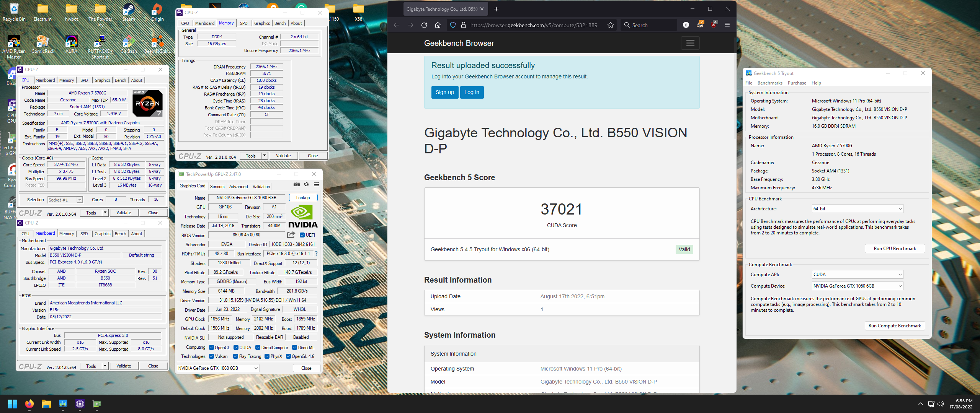
Task: Select the ComicRack desktop icon
Action: click(42, 44)
